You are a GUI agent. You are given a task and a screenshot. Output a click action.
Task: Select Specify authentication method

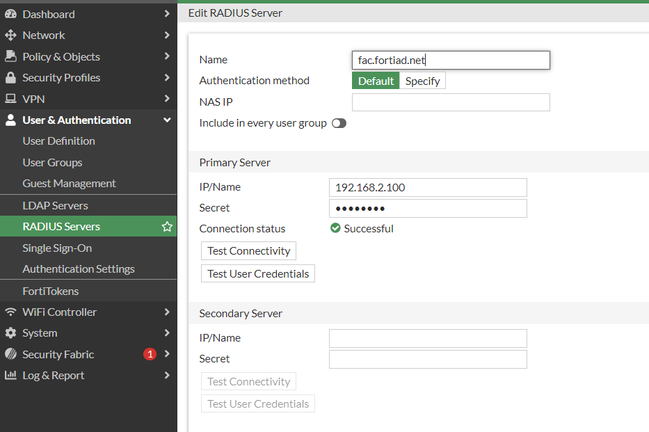422,81
